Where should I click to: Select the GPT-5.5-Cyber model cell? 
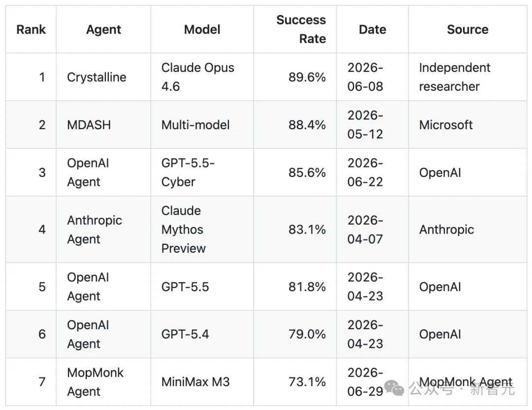point(202,172)
